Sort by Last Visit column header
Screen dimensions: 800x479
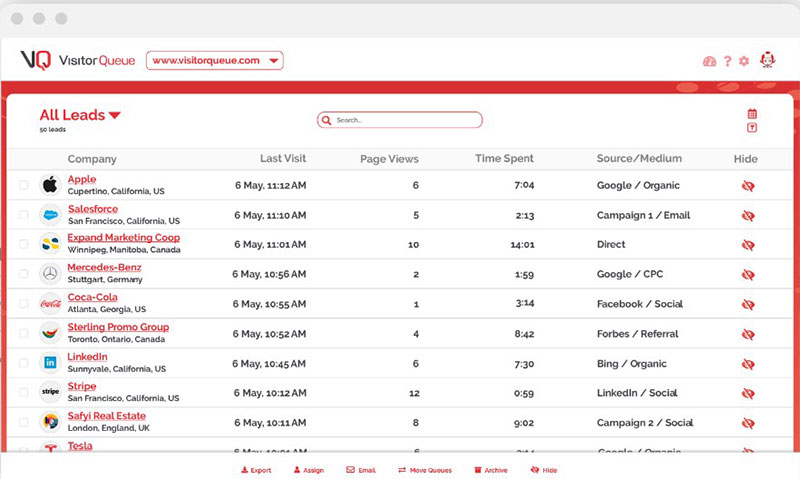[283, 159]
